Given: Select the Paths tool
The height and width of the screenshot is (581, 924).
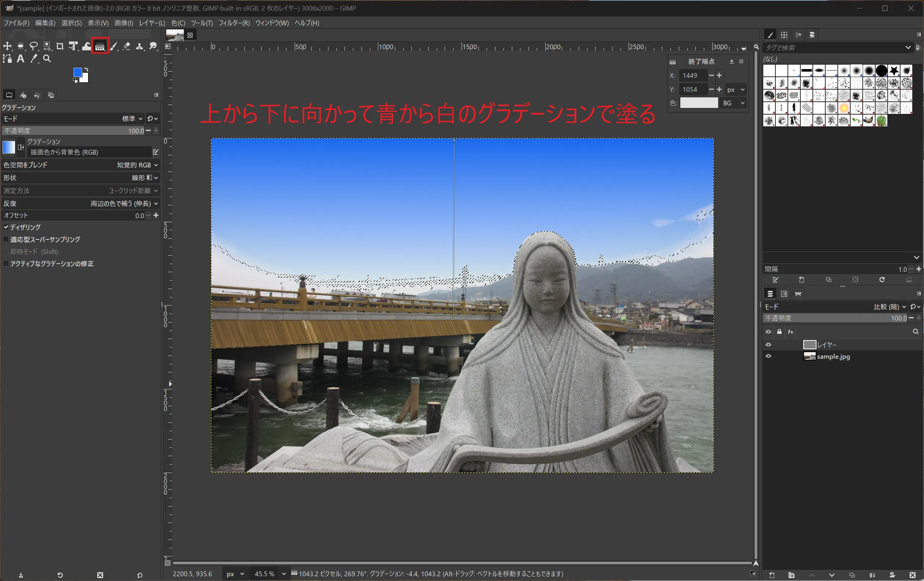Looking at the screenshot, I should tap(7, 59).
